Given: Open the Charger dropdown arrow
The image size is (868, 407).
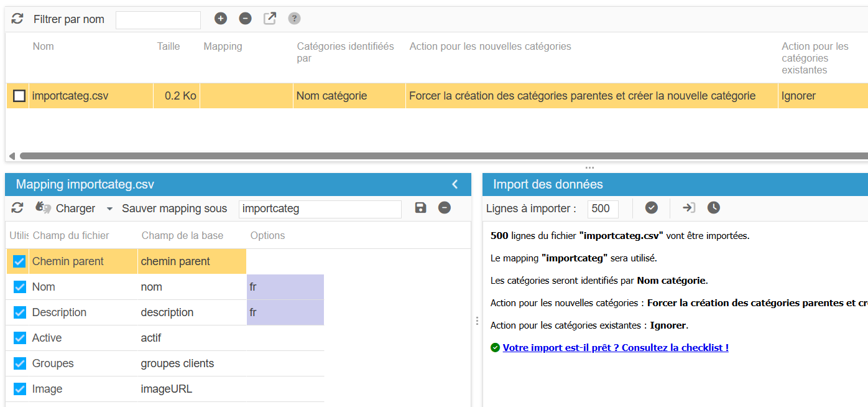Looking at the screenshot, I should [x=109, y=209].
